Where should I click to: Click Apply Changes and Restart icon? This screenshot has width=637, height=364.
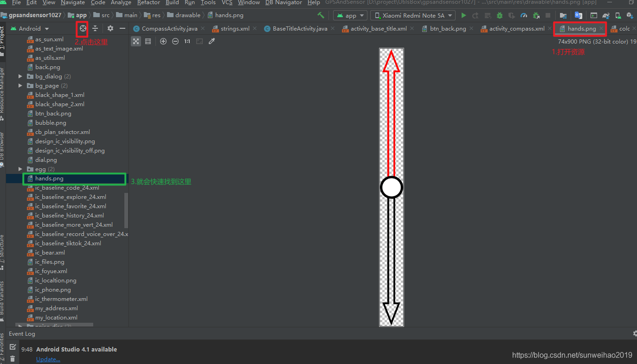(476, 15)
